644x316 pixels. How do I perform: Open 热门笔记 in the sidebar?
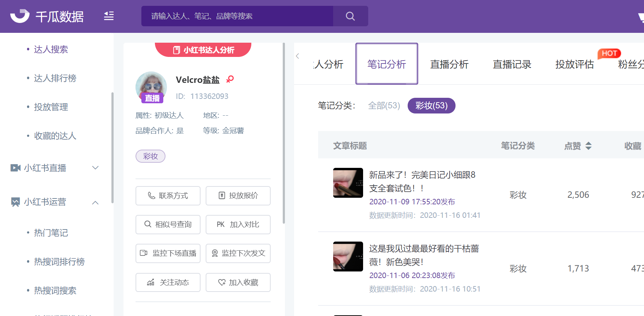pos(51,233)
